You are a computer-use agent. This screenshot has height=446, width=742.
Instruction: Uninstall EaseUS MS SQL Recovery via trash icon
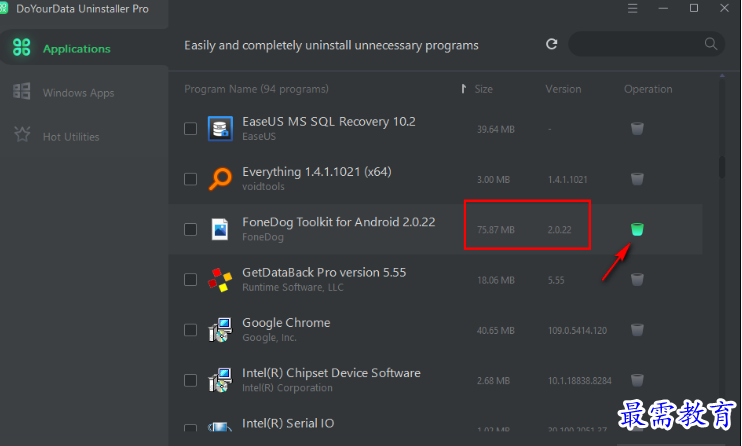pyautogui.click(x=637, y=128)
